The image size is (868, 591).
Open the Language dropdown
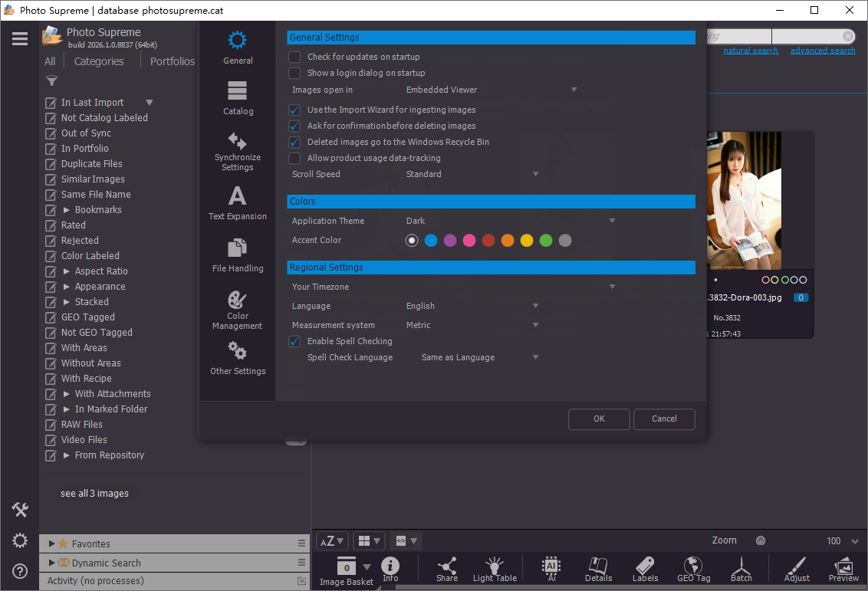(472, 306)
